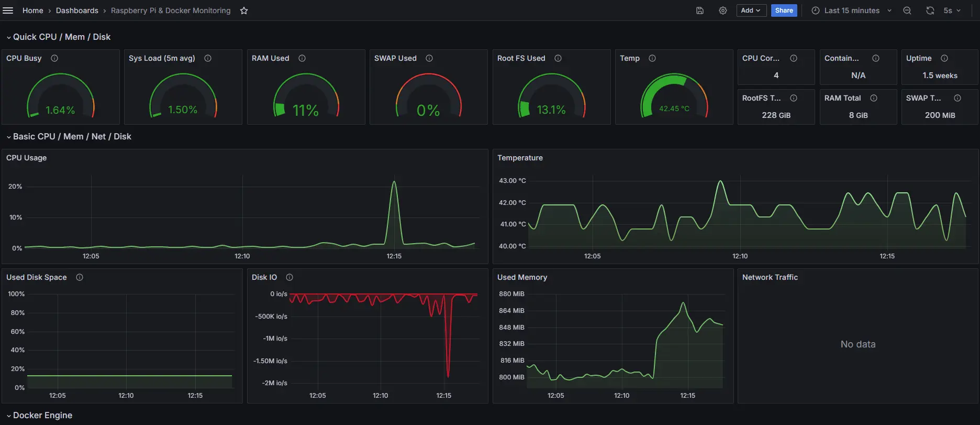Screen dimensions: 980x425
Task: Open Disk IO panel title menu
Action: coord(264,277)
